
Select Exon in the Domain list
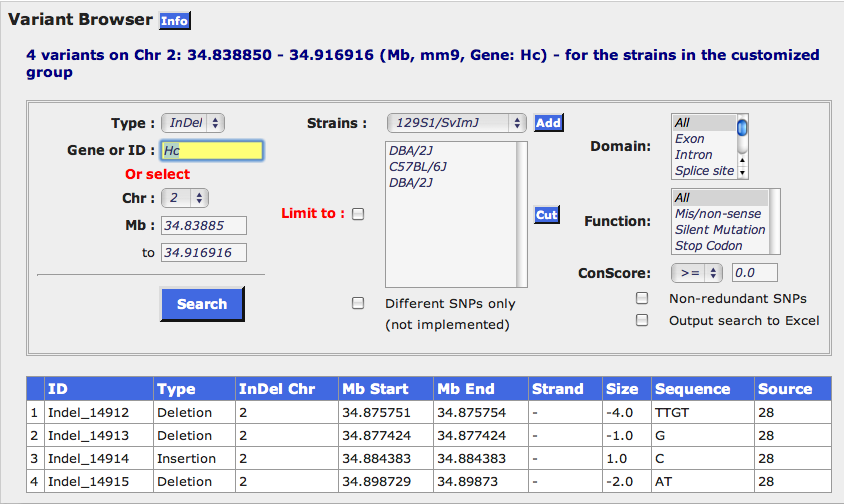689,139
